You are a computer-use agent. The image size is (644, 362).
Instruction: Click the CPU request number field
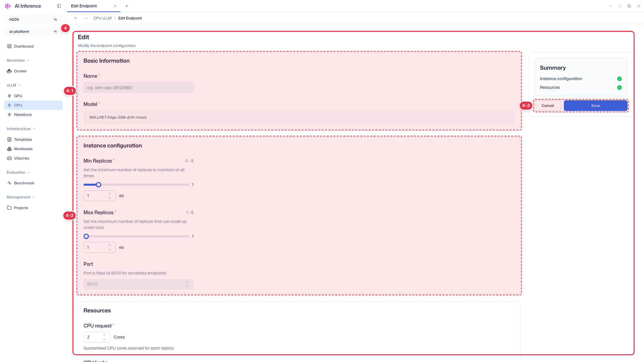(x=97, y=337)
